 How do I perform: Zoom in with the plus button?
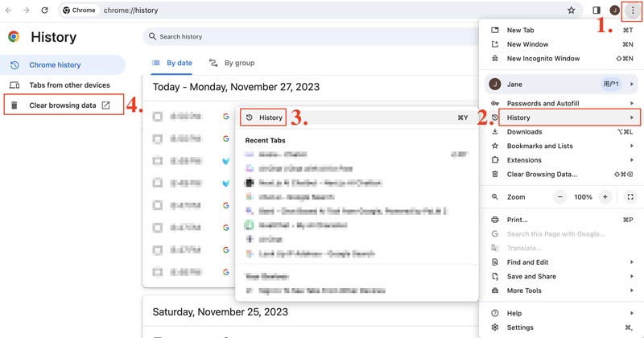[x=605, y=197]
